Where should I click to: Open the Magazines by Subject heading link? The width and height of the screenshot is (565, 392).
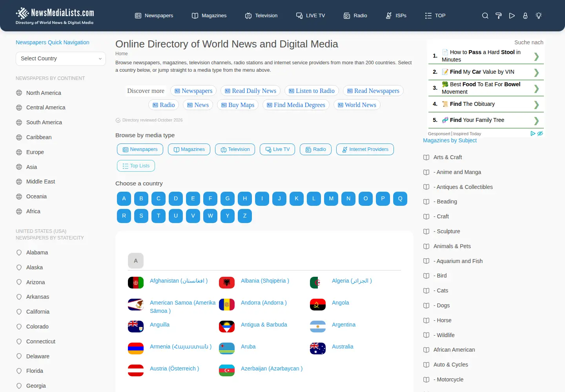coord(450,141)
